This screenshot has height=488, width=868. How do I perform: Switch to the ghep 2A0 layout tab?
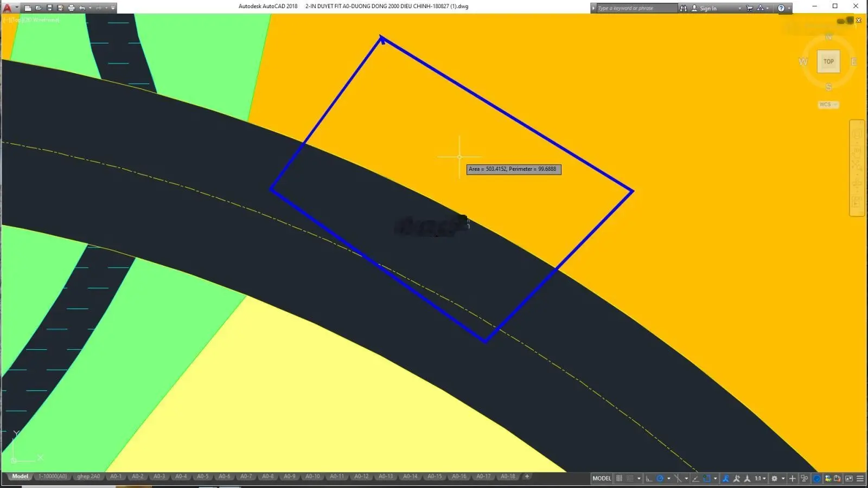88,477
